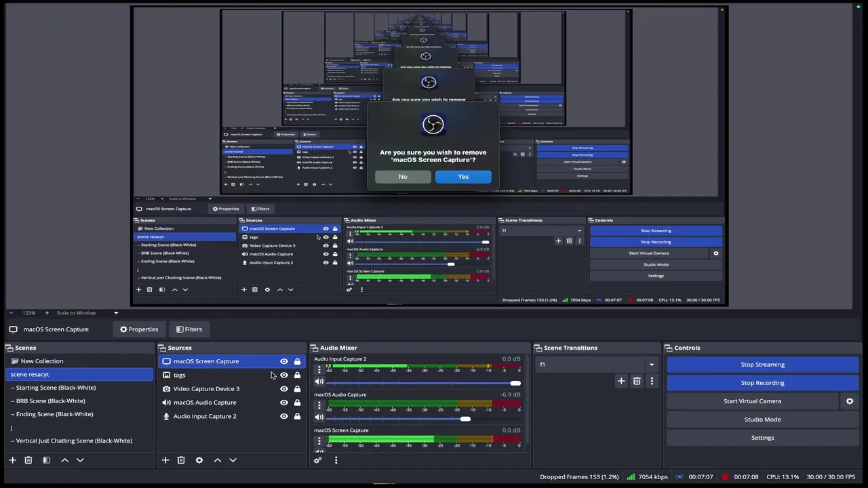The height and width of the screenshot is (488, 868).
Task: Open scene filters icon in Scenes toolbar
Action: (x=46, y=460)
